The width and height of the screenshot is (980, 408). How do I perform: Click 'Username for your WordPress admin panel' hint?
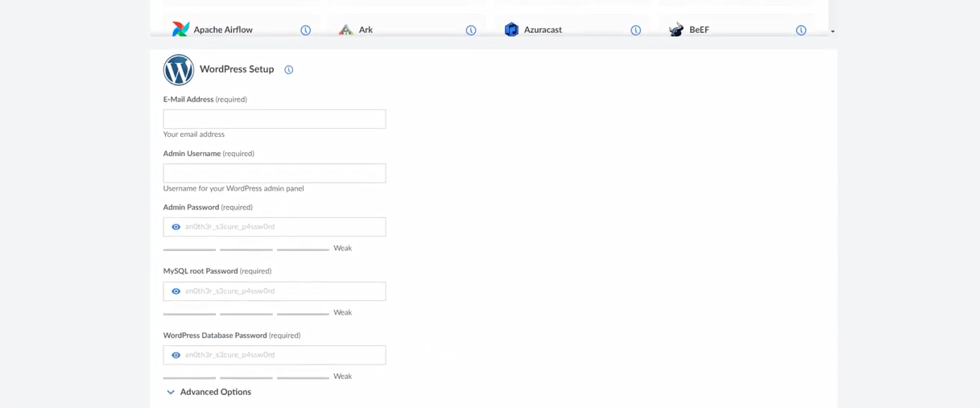pyautogui.click(x=234, y=188)
